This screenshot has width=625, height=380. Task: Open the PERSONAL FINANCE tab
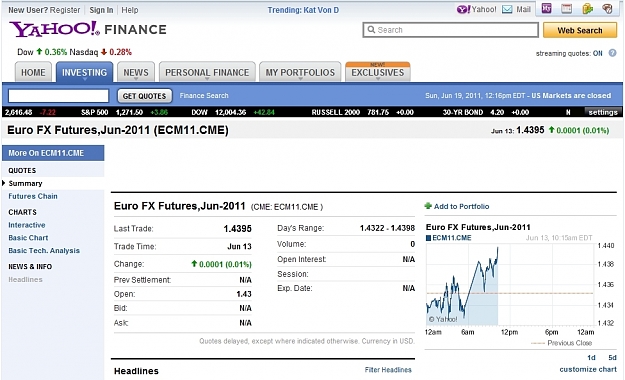pos(207,72)
